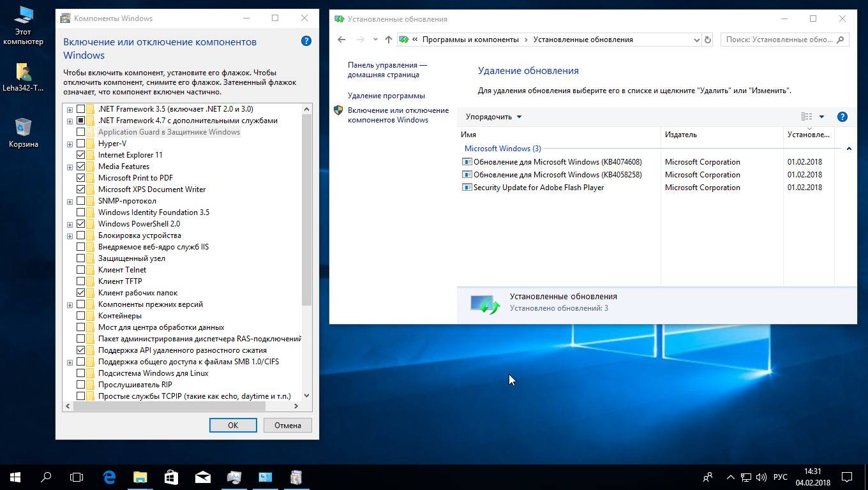Open File Explorer from the taskbar
The image size is (868, 490).
click(140, 477)
